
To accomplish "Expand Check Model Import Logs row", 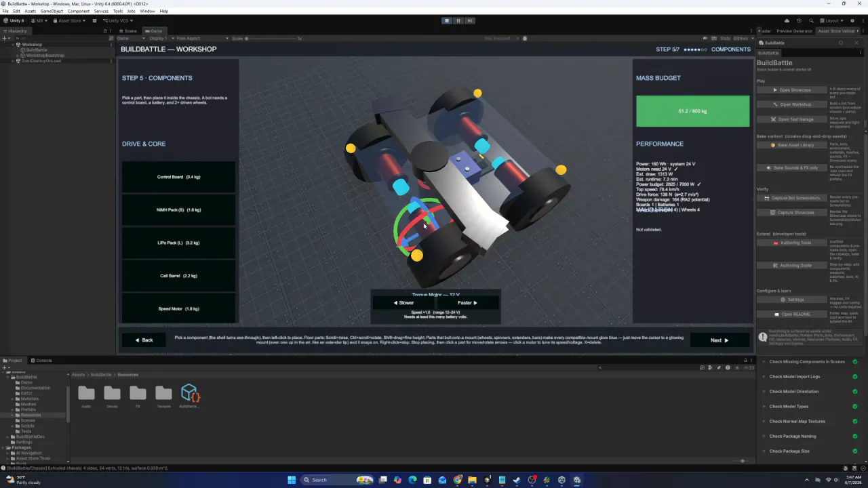I will tap(764, 376).
